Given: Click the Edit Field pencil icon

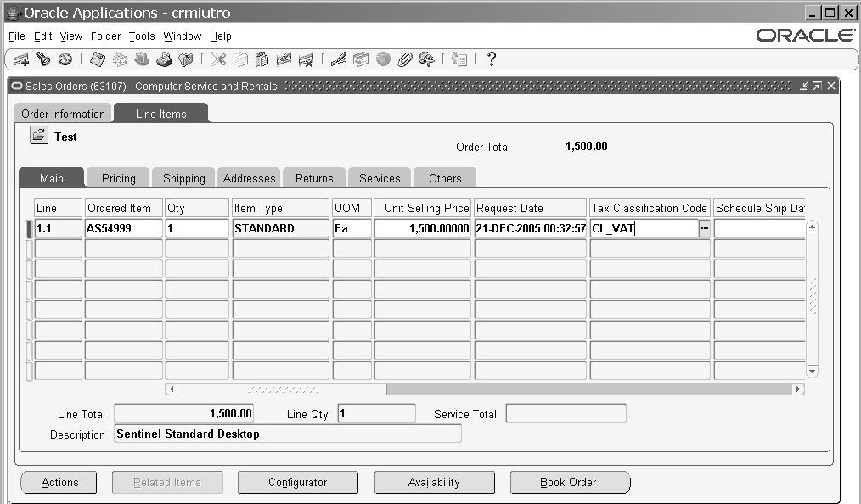Looking at the screenshot, I should pyautogui.click(x=338, y=59).
